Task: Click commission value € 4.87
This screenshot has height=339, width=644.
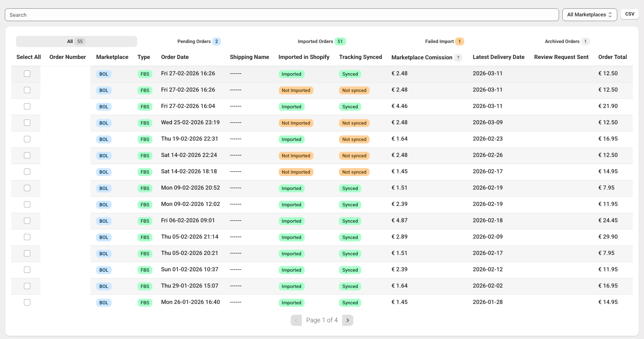Action: 400,220
